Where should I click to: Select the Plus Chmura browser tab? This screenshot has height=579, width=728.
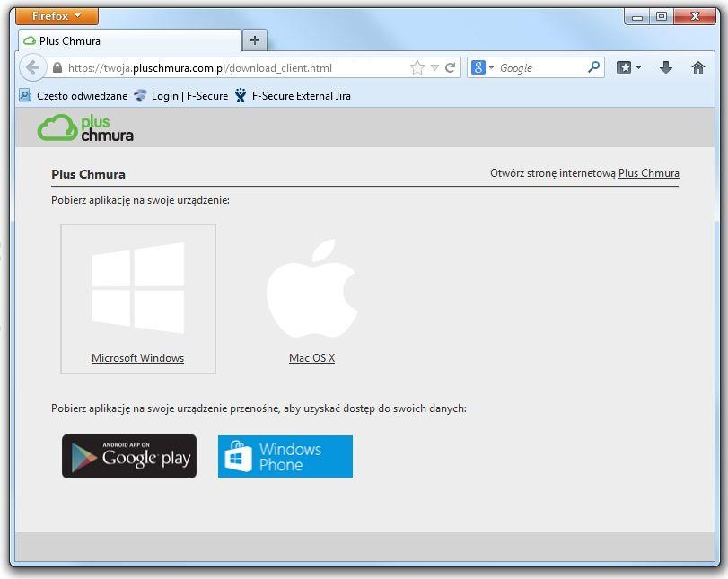[130, 41]
